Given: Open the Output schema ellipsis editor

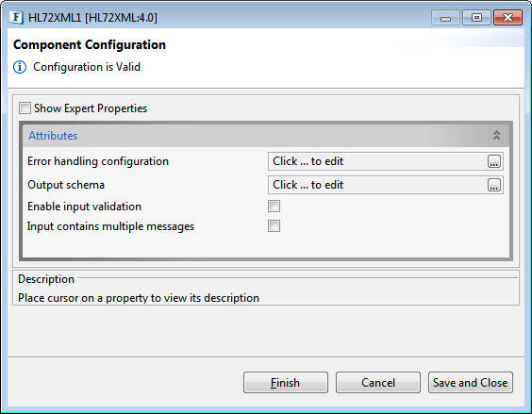Looking at the screenshot, I should (x=494, y=185).
